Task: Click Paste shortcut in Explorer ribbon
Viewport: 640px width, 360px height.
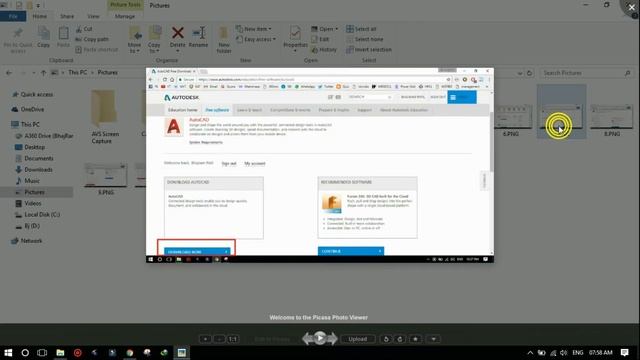Action: tap(97, 49)
